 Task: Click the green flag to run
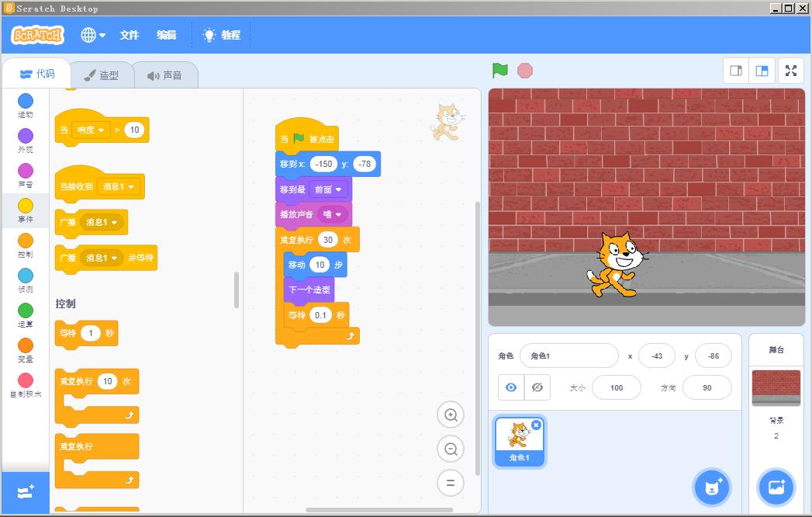coord(499,71)
